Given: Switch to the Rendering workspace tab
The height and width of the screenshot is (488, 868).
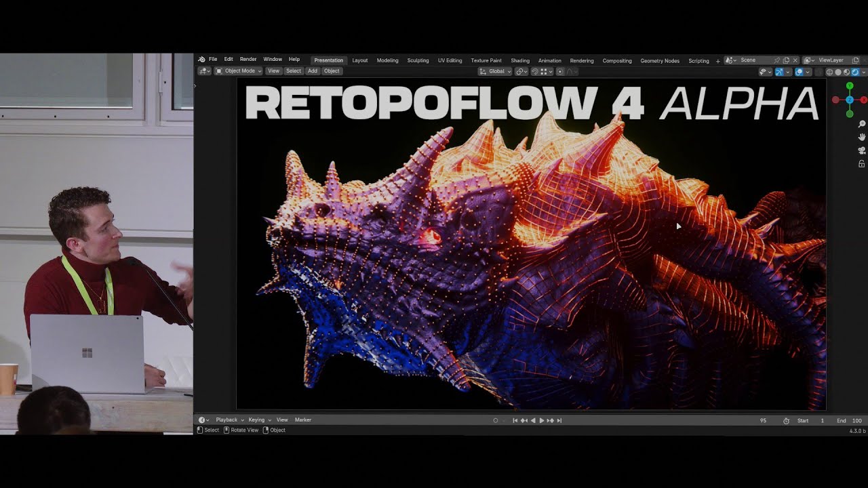Looking at the screenshot, I should tap(582, 60).
